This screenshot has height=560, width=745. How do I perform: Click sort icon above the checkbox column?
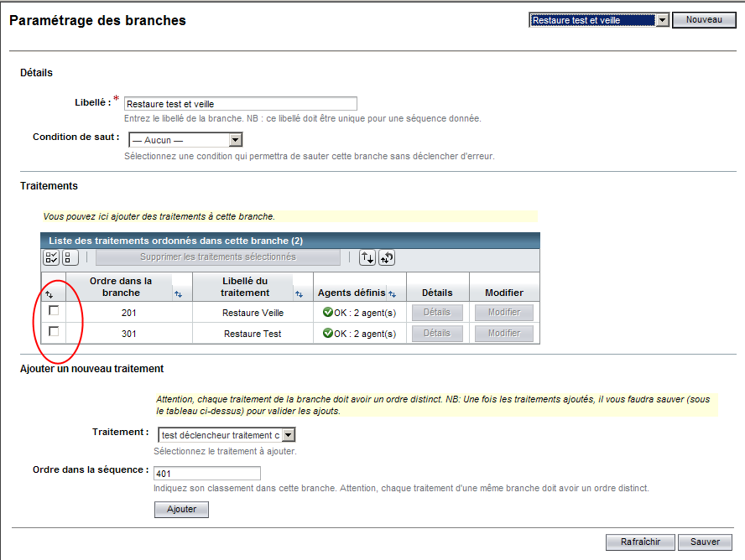point(49,294)
